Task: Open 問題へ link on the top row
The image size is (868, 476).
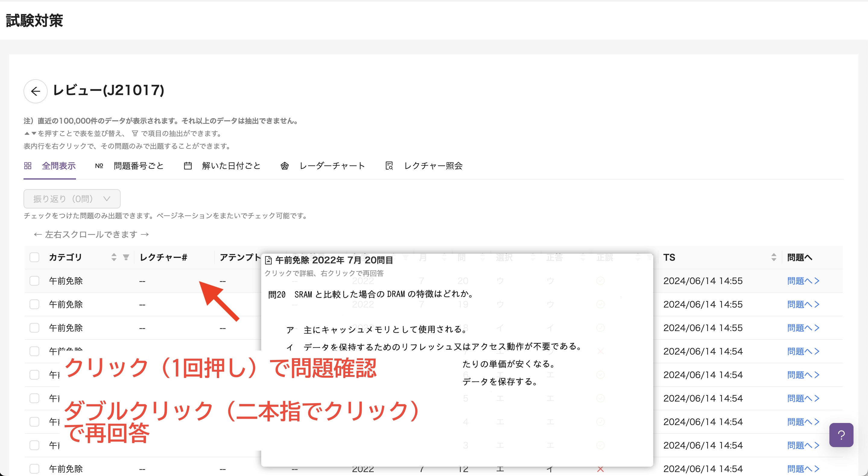Action: tap(802, 280)
